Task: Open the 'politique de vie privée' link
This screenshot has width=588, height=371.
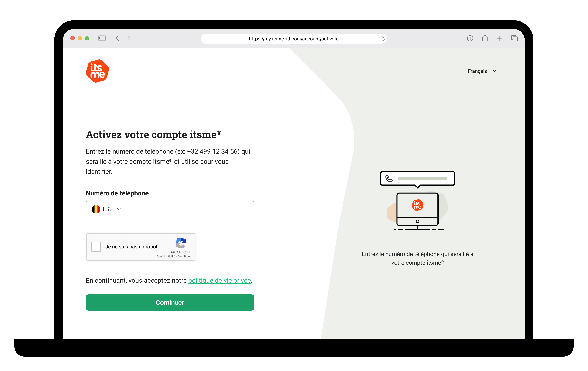Action: [x=219, y=280]
